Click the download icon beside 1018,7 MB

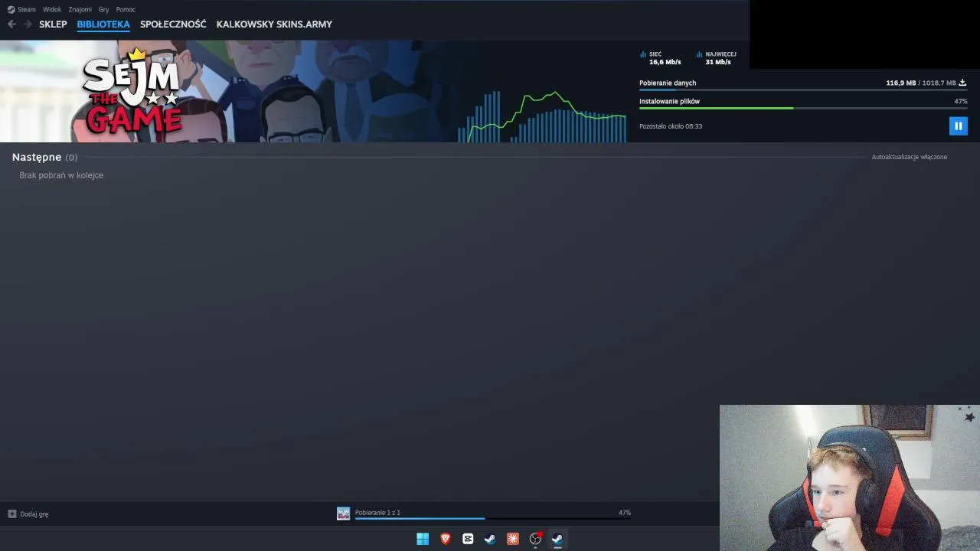pyautogui.click(x=962, y=83)
